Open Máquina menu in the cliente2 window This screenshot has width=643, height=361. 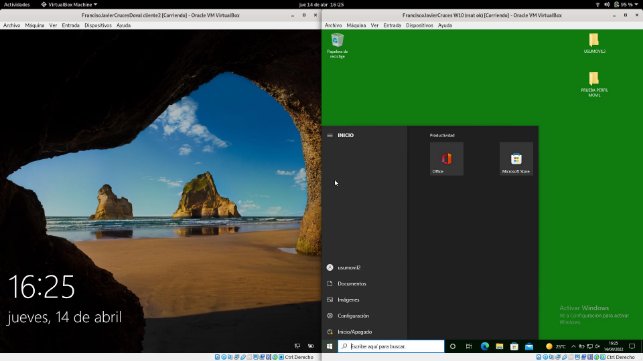(34, 25)
